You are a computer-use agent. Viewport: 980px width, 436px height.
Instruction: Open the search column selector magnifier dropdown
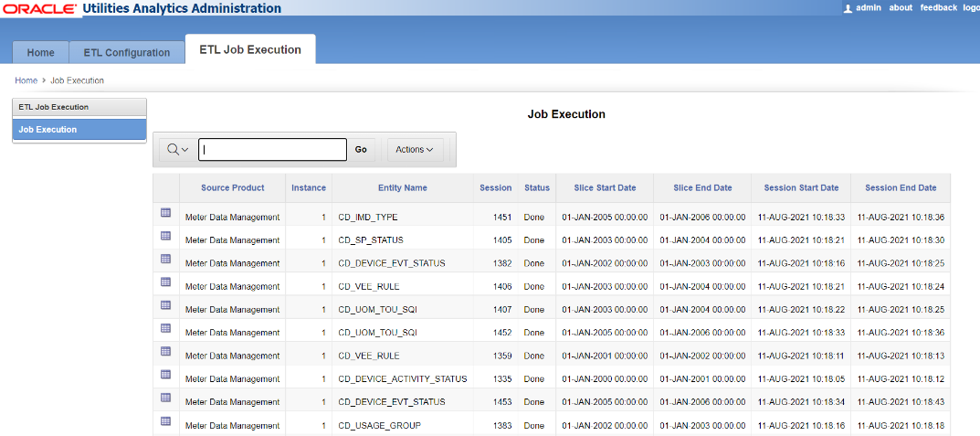(x=177, y=150)
